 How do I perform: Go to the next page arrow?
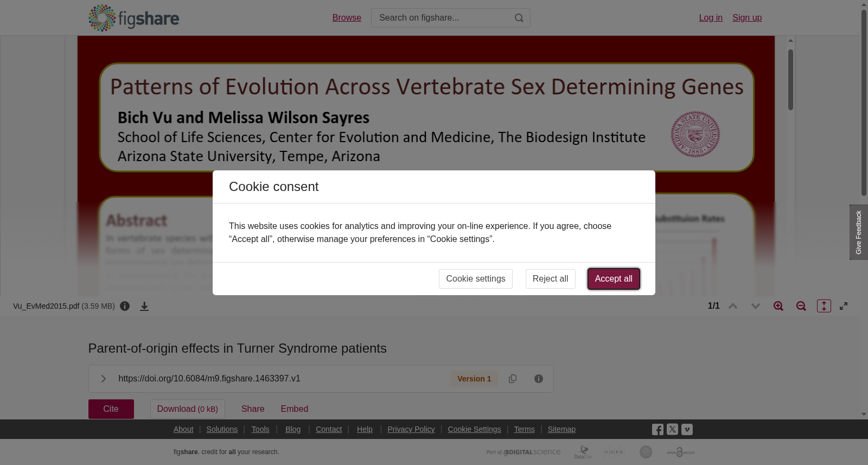[756, 306]
